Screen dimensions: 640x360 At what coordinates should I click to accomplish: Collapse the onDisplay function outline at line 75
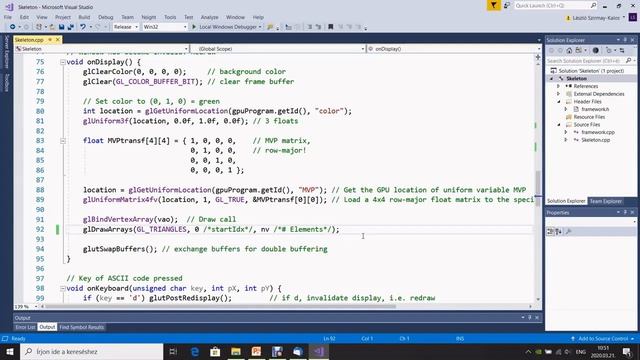[x=62, y=62]
